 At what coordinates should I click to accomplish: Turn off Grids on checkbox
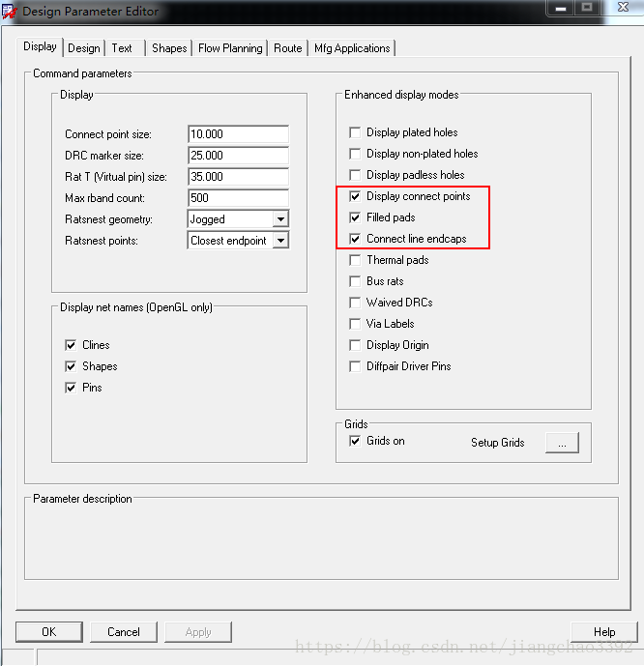pyautogui.click(x=355, y=441)
